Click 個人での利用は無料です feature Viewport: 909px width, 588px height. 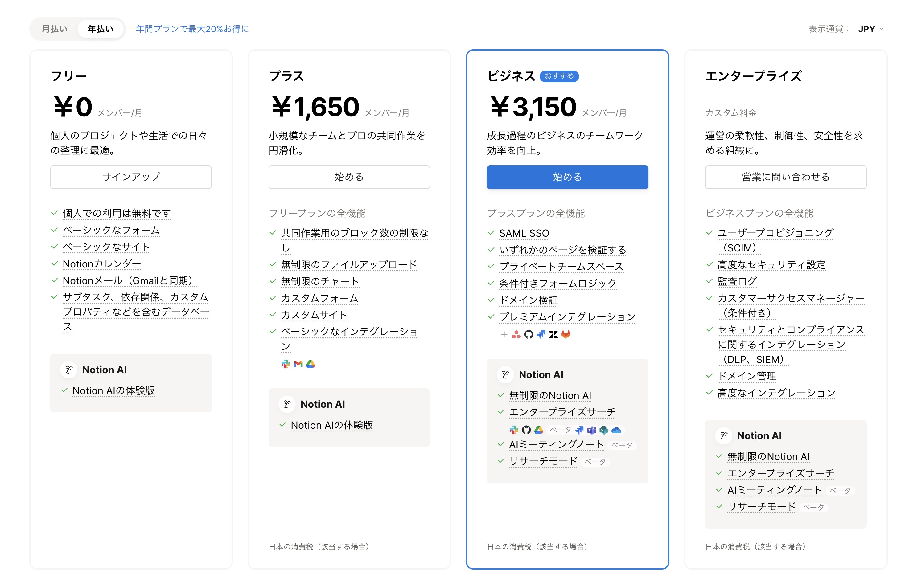[117, 213]
